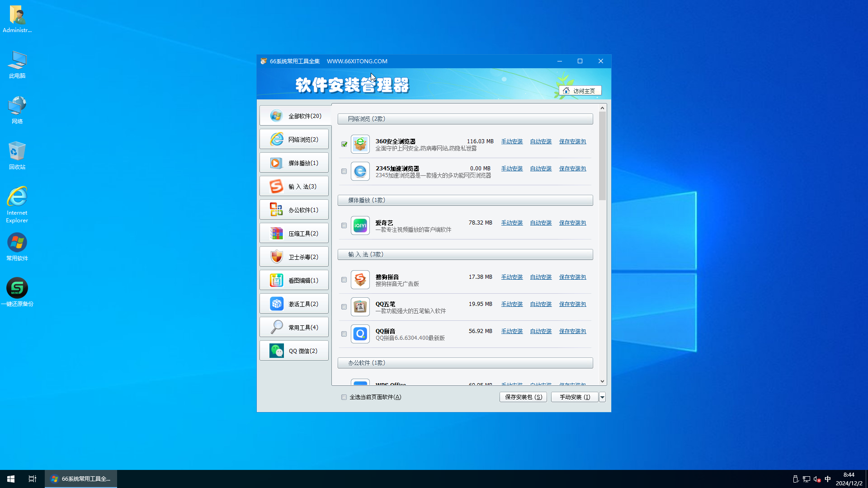Click the 搜狗拼音 app icon

(360, 280)
